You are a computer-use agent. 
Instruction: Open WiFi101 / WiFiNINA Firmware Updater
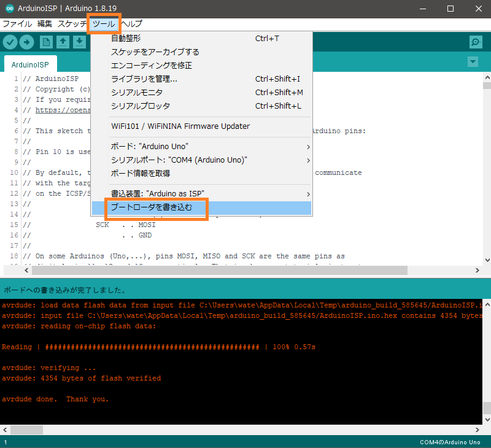click(202, 126)
